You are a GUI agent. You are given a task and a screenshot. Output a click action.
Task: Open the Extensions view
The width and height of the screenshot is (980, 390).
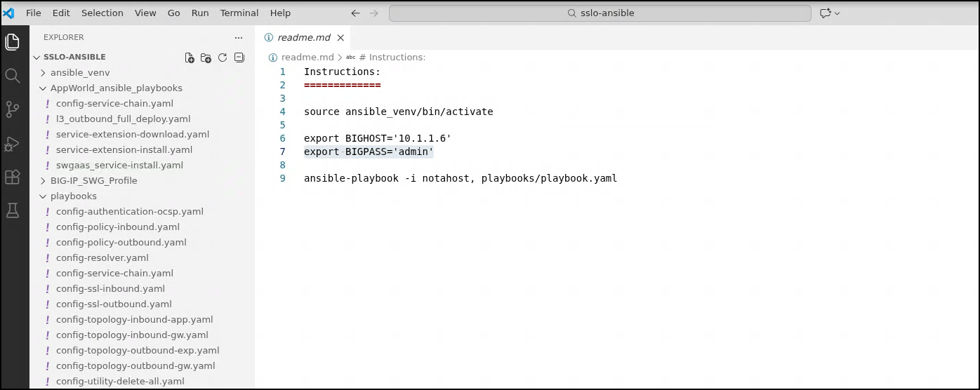click(x=13, y=177)
